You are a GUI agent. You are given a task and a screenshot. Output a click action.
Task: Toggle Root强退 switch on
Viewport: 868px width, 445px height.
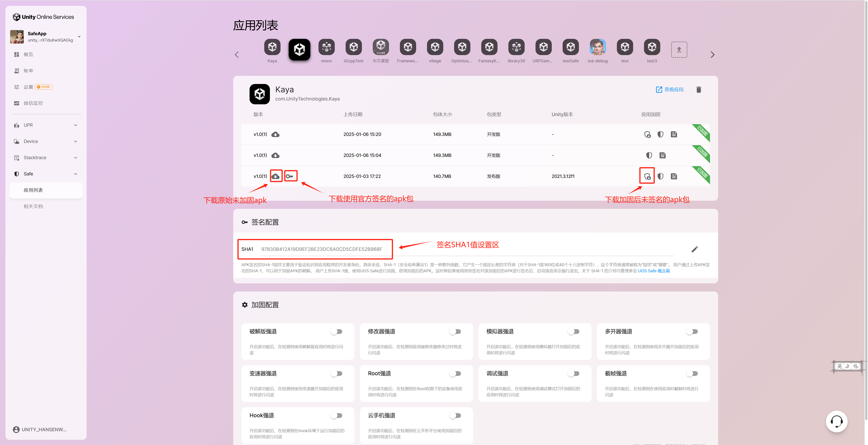455,374
